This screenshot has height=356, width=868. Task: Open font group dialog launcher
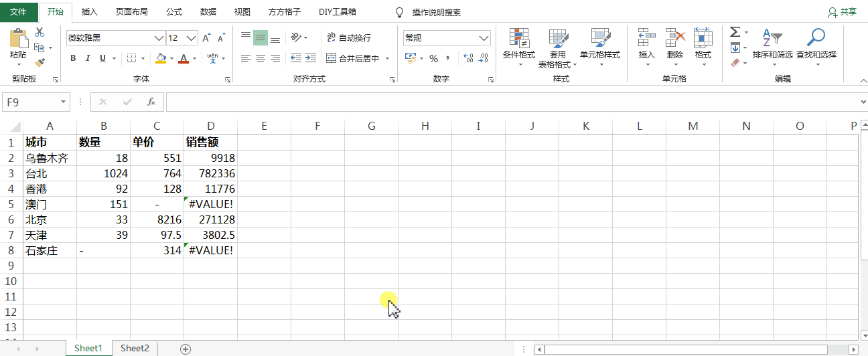[x=228, y=80]
